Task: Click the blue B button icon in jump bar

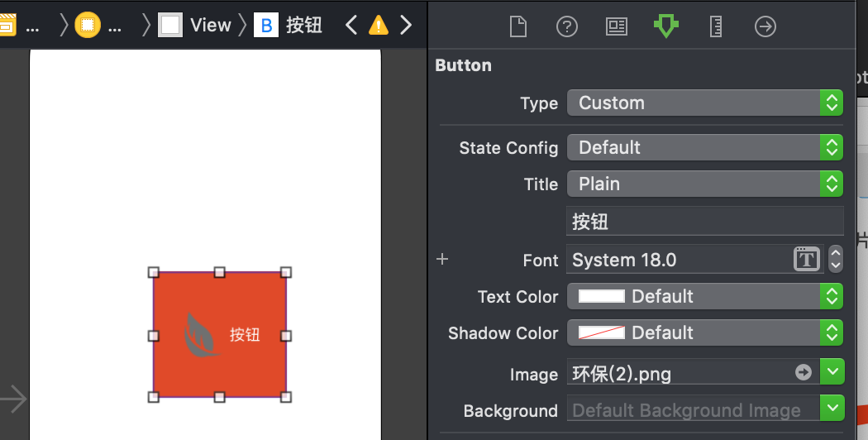Action: tap(266, 25)
